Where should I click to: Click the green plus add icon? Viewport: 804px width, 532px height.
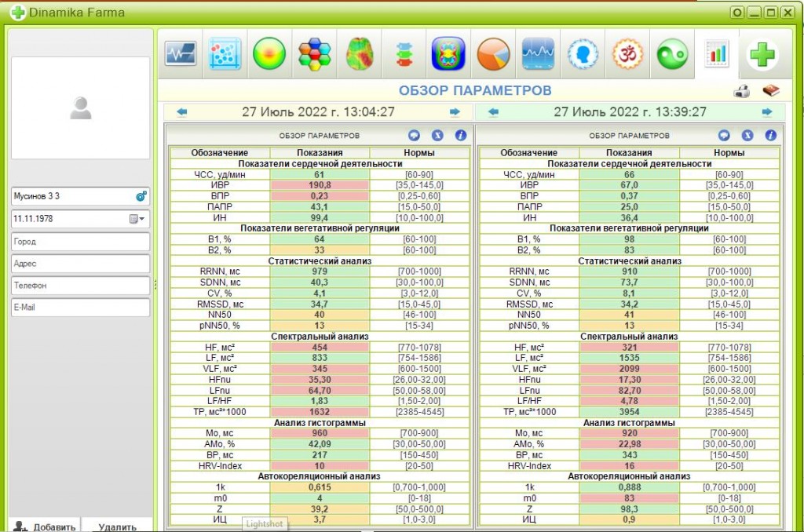coord(762,54)
